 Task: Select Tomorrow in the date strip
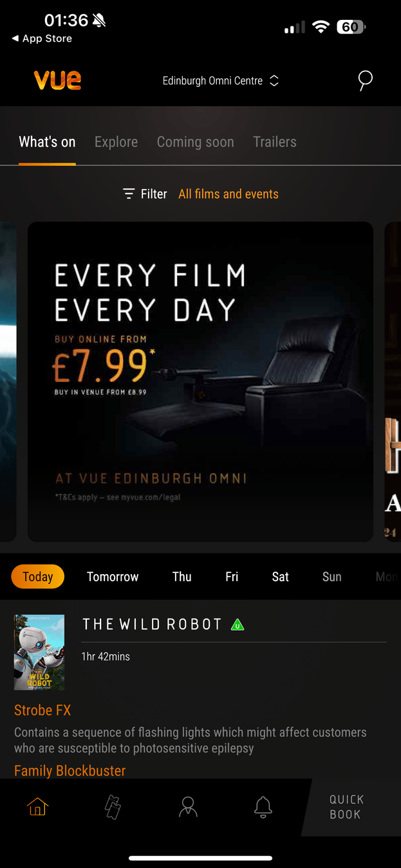tap(113, 577)
